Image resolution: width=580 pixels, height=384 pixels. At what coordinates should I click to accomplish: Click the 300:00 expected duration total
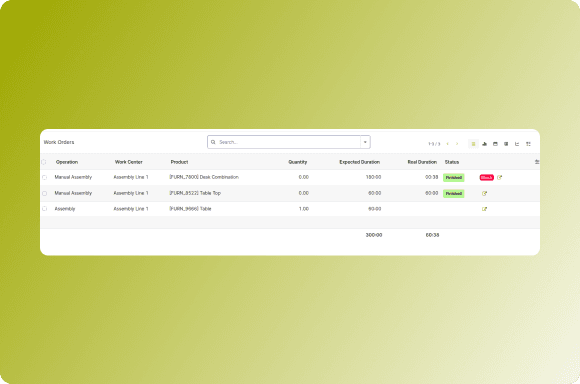374,235
